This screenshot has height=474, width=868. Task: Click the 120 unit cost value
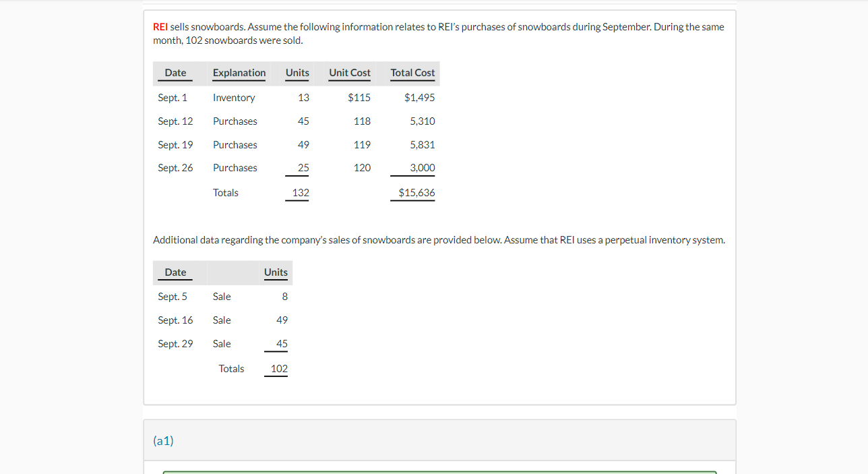pos(362,168)
